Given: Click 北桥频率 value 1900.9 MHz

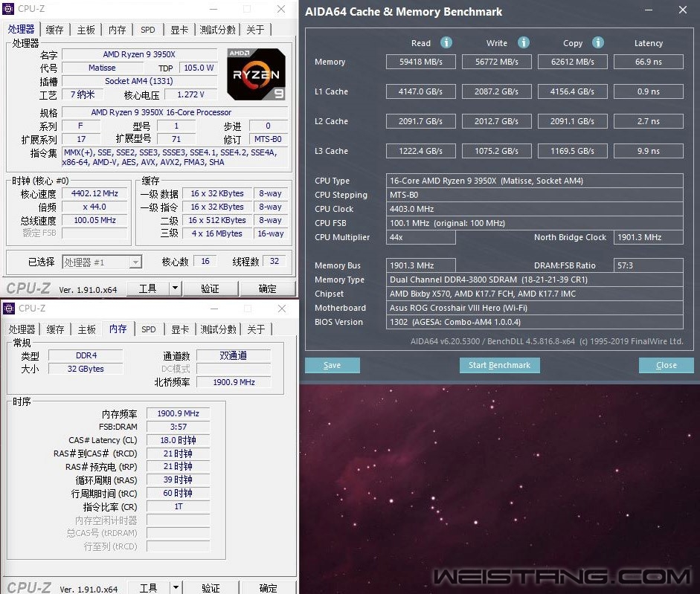Looking at the screenshot, I should [x=234, y=382].
